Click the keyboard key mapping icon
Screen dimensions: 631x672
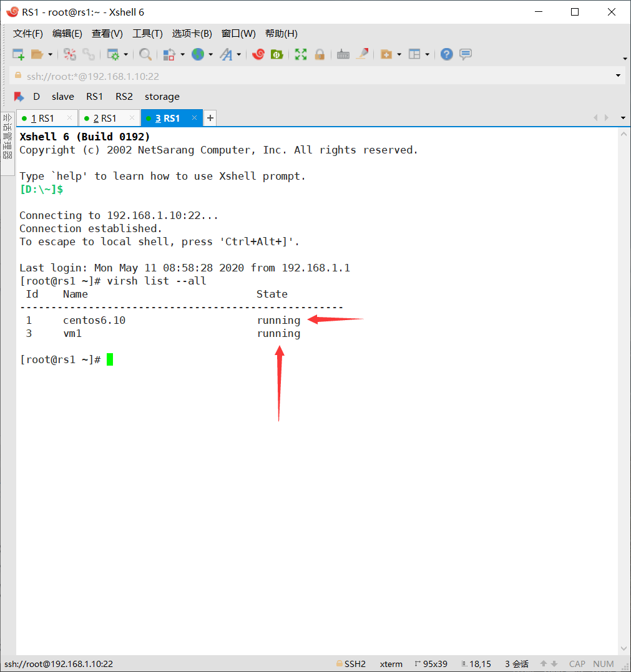pos(343,54)
